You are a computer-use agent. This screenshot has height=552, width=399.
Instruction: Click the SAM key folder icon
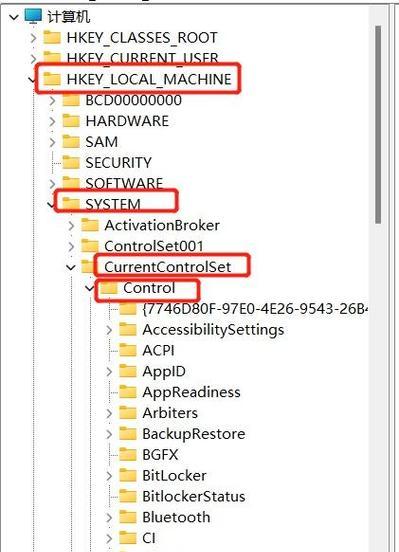[x=71, y=142]
